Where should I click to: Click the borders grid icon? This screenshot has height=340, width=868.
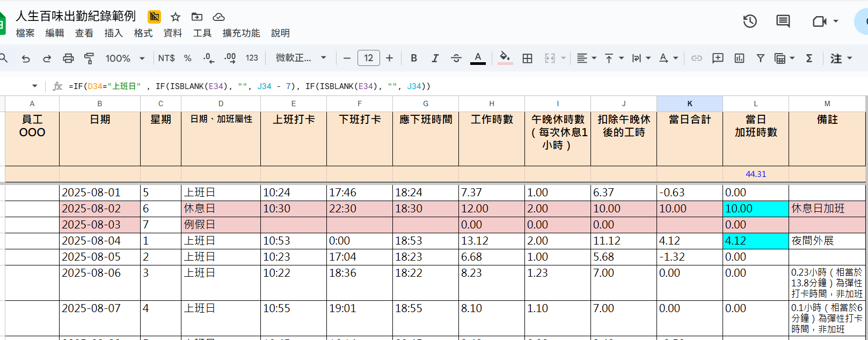[527, 58]
